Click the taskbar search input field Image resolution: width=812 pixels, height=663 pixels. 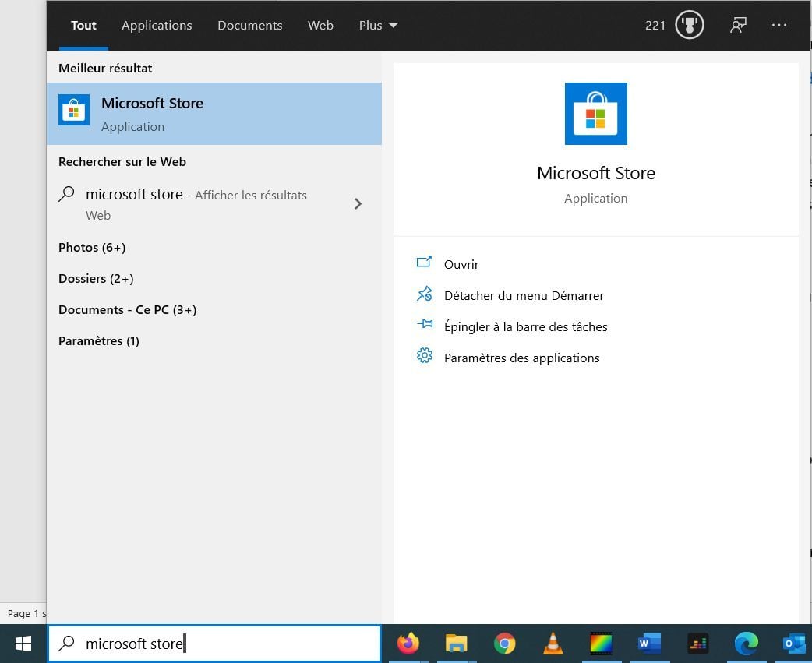coord(226,644)
